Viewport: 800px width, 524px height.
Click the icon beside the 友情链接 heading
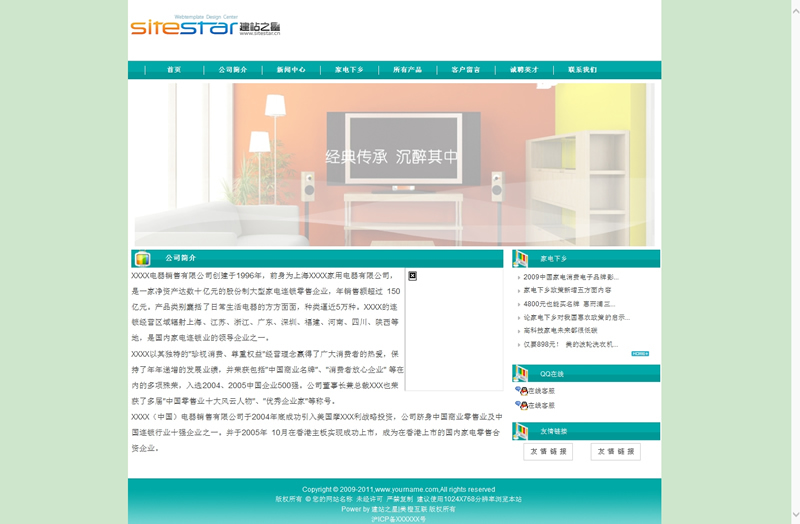click(x=520, y=432)
